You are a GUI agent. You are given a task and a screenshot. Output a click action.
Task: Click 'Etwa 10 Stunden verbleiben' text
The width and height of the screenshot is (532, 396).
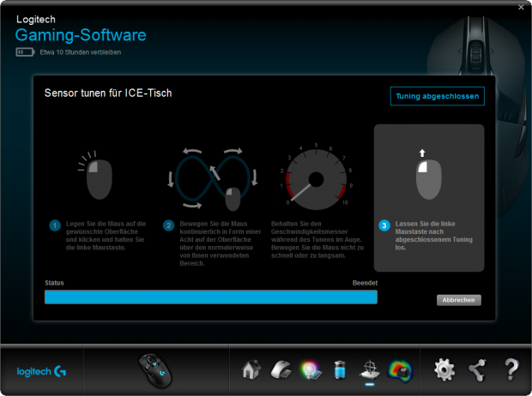pyautogui.click(x=81, y=52)
